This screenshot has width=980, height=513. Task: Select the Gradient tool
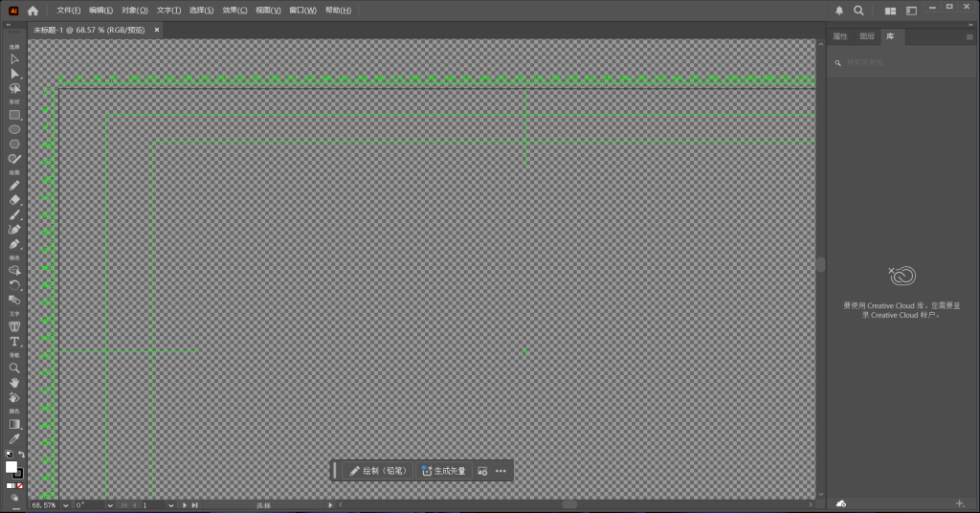pyautogui.click(x=14, y=424)
